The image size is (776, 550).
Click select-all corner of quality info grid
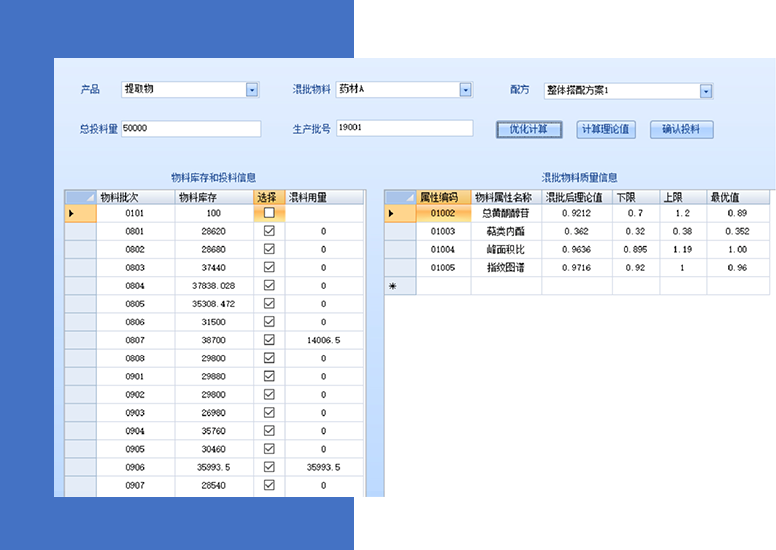400,197
